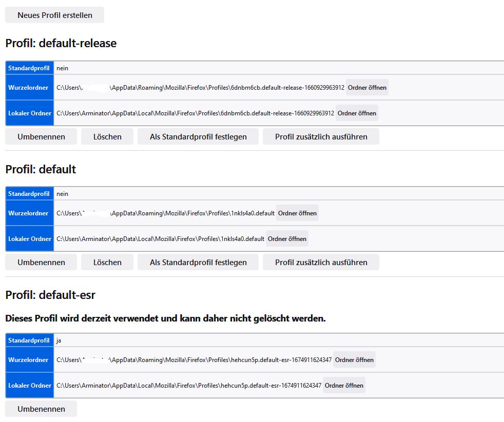Launch default-release via "Profil zusätzlich ausführen"
504x422 pixels.
[x=321, y=136]
